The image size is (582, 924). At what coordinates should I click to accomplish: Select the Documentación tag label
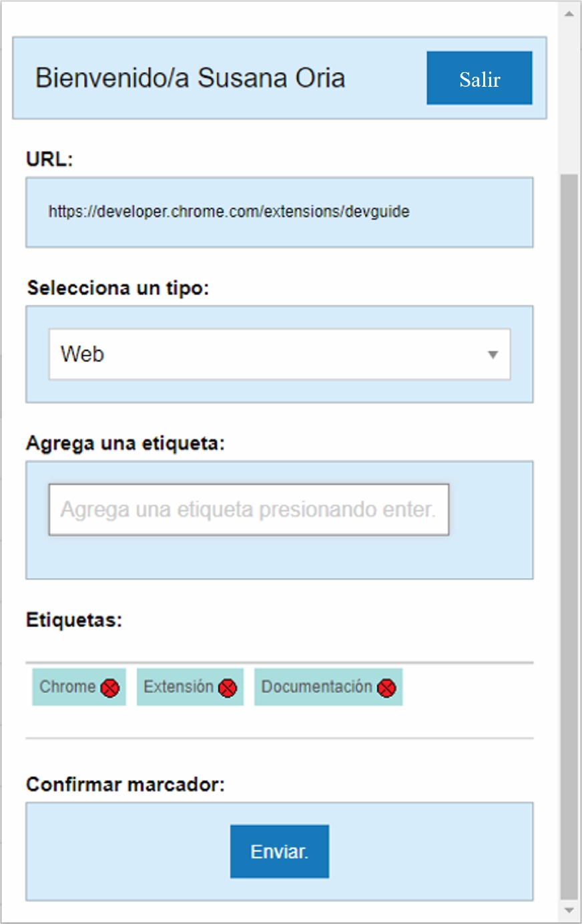tap(316, 687)
